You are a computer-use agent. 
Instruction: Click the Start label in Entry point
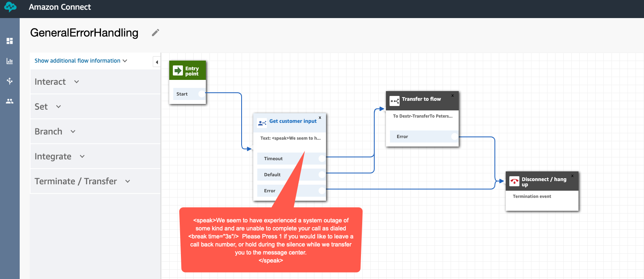point(182,94)
